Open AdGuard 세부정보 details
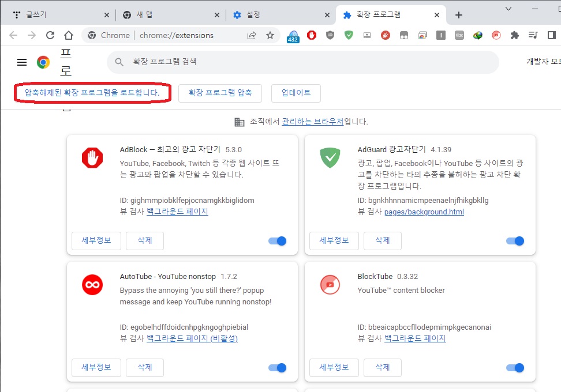Screen dimensions: 561x392 pos(334,240)
